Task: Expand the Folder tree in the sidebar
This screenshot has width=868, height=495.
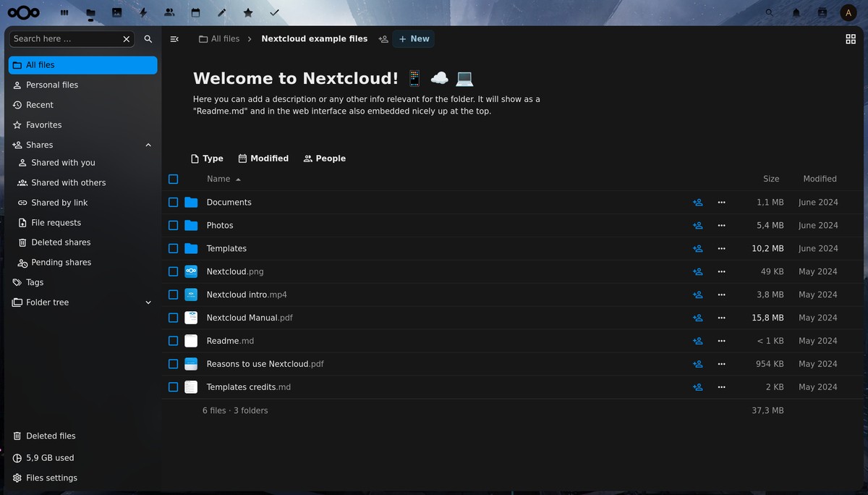Action: pyautogui.click(x=148, y=302)
